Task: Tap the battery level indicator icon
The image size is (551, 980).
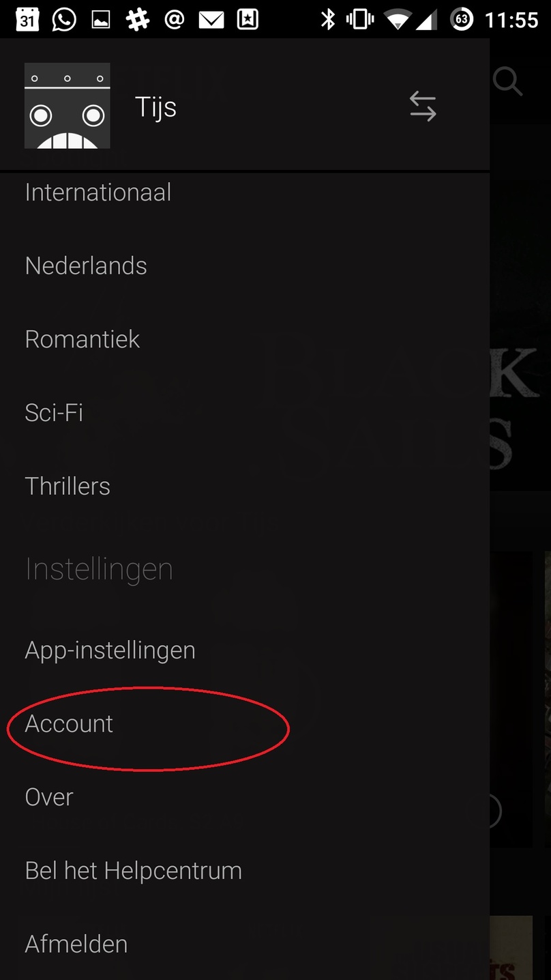Action: click(x=462, y=20)
